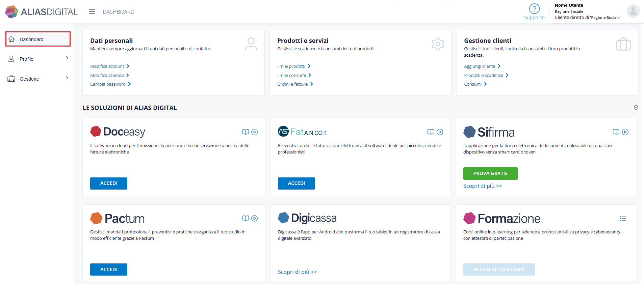Screen dimensions: 644x284
Task: Open the Modifica azienda link
Action: (109, 75)
